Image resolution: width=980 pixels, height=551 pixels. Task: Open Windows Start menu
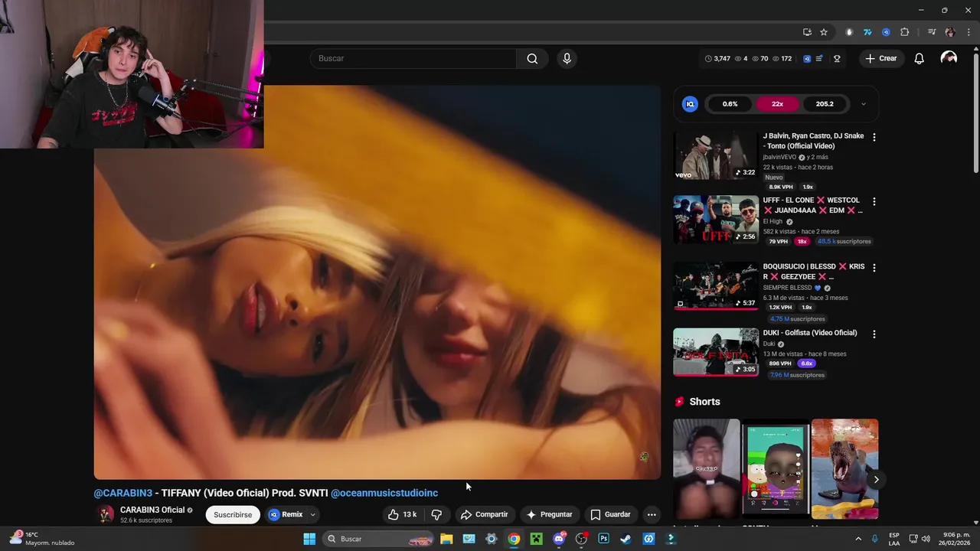(x=309, y=539)
